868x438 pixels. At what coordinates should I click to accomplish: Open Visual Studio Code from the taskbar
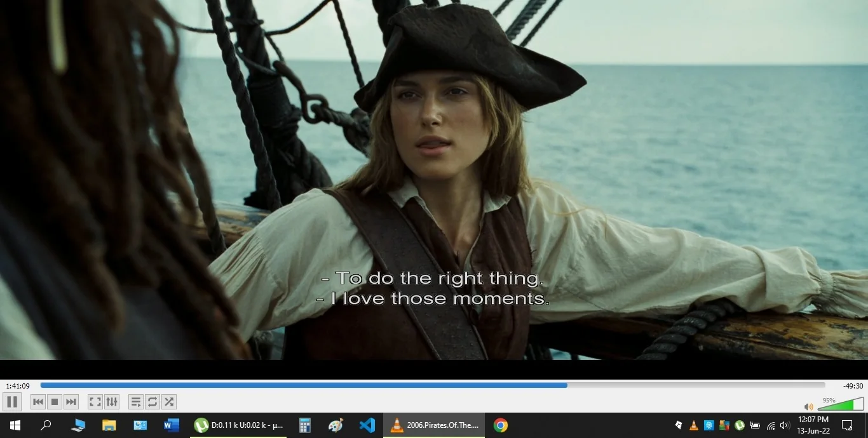tap(367, 425)
